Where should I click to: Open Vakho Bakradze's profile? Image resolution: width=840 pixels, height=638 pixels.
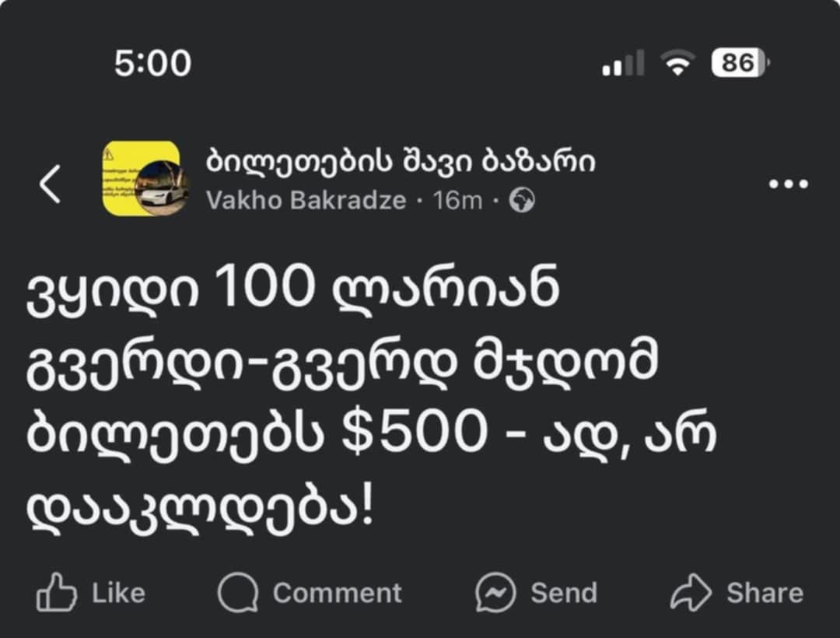(306, 200)
